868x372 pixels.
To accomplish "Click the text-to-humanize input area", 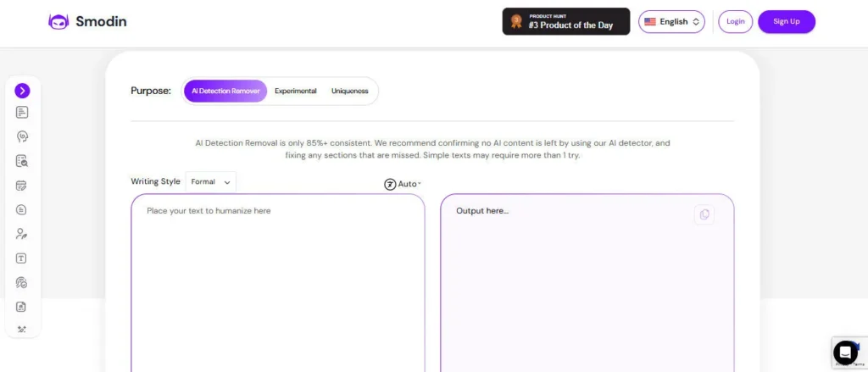I will [x=277, y=280].
